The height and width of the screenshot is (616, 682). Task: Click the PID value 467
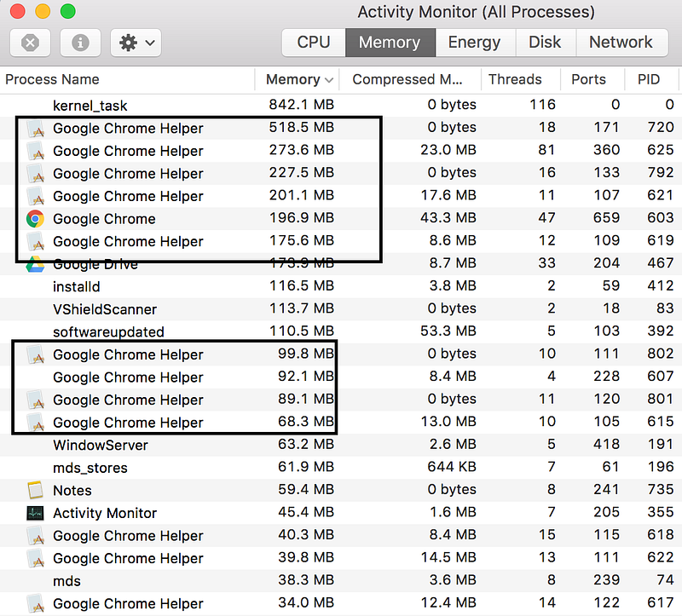[x=660, y=262]
